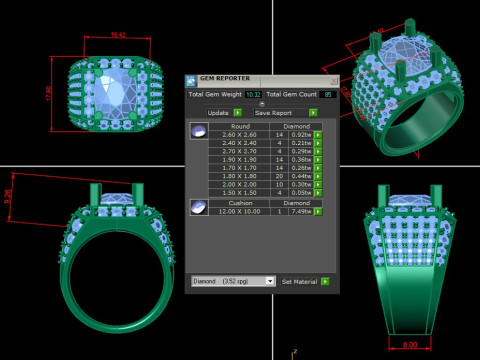Click the Save Report button label

tap(273, 113)
